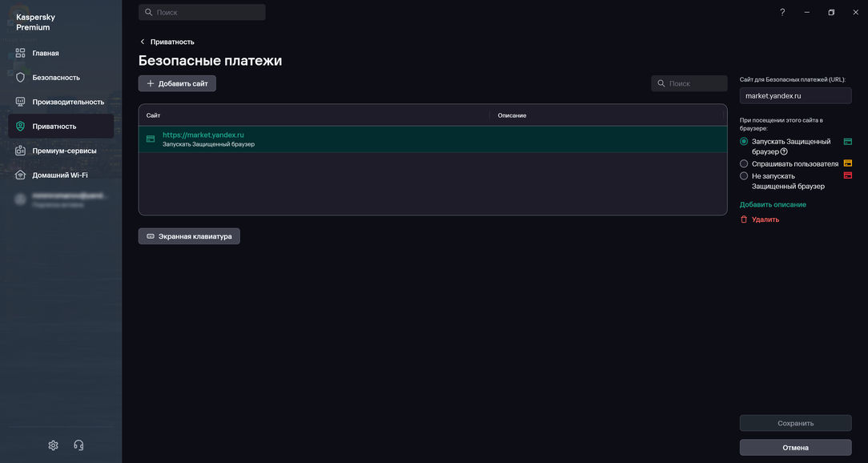Click the Описание column header

[x=512, y=115]
